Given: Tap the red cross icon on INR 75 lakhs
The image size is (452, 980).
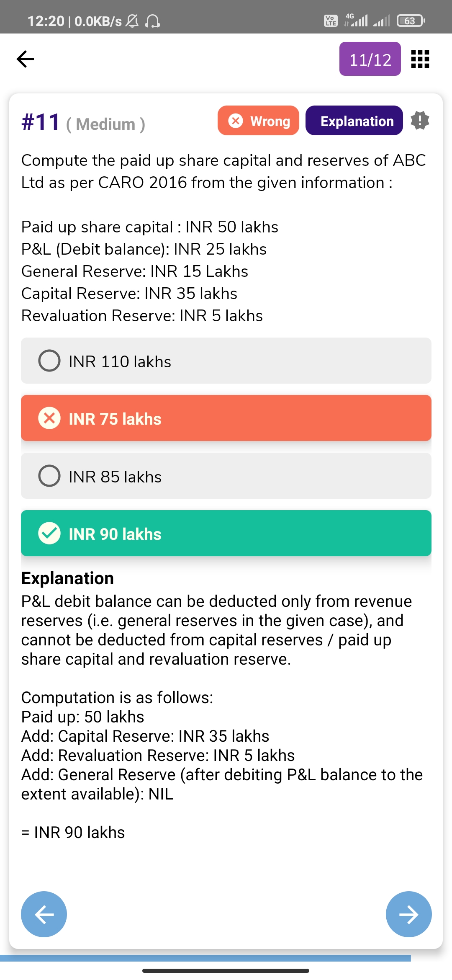Looking at the screenshot, I should [x=49, y=418].
